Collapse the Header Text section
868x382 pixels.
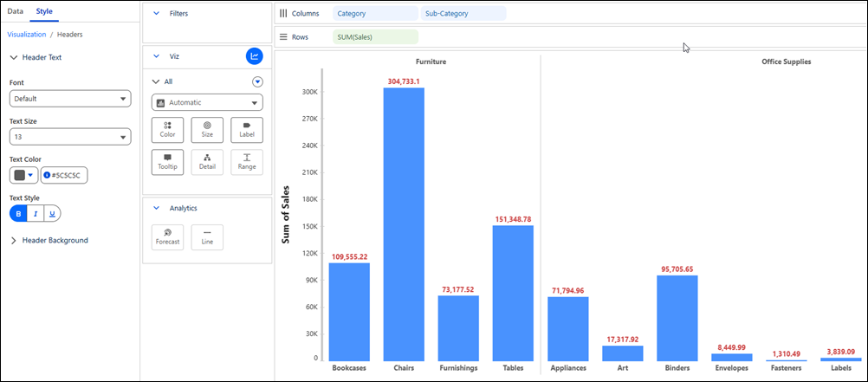coord(14,57)
